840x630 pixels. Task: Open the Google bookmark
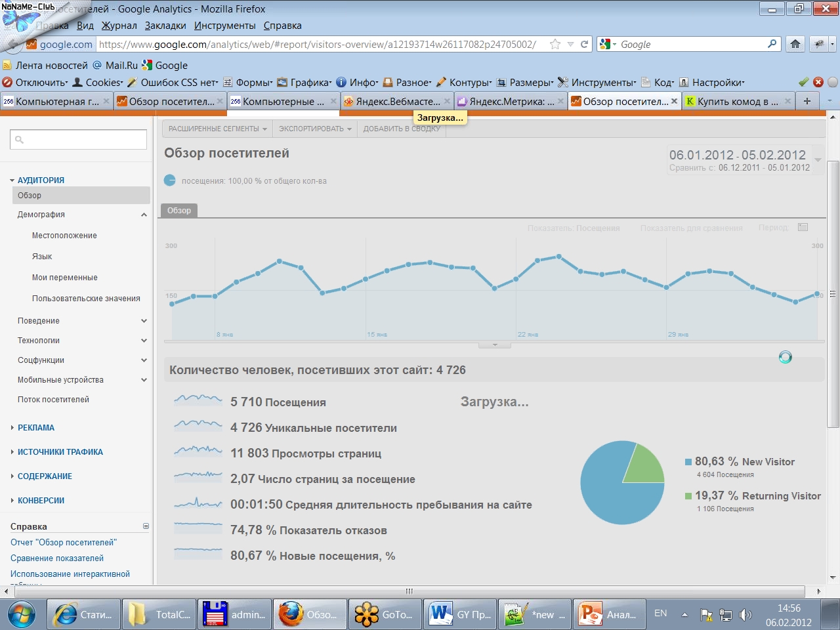[165, 65]
